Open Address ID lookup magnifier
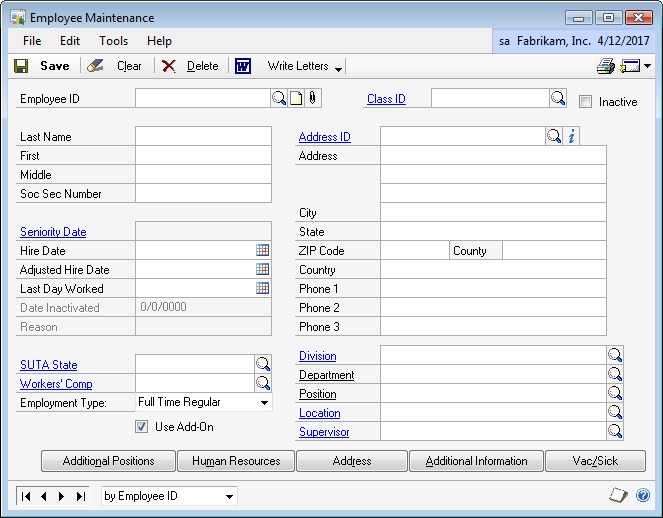 tap(553, 136)
